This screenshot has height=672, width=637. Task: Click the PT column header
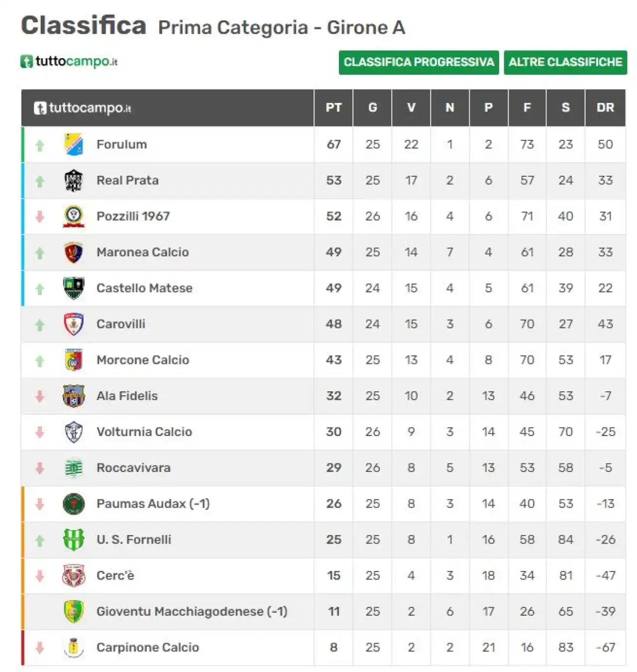pyautogui.click(x=333, y=108)
